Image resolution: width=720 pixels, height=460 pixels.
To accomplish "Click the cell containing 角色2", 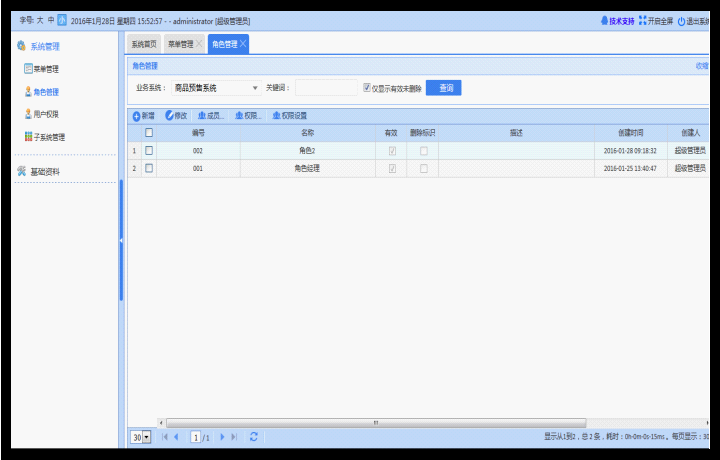I will pyautogui.click(x=308, y=151).
